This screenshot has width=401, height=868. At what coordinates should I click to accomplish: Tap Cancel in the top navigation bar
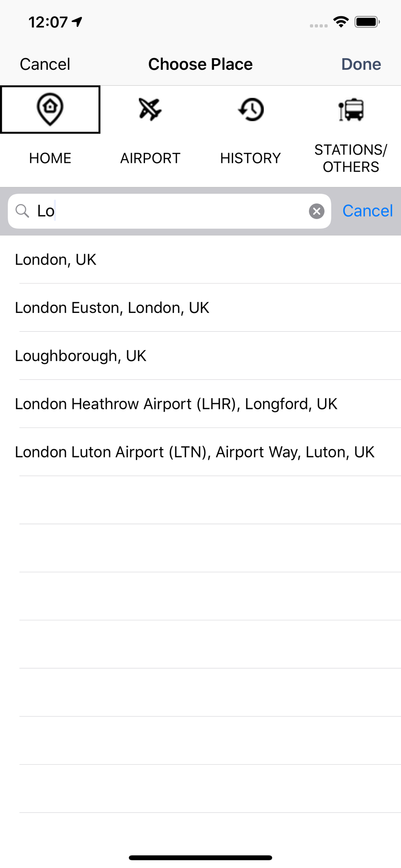click(45, 64)
